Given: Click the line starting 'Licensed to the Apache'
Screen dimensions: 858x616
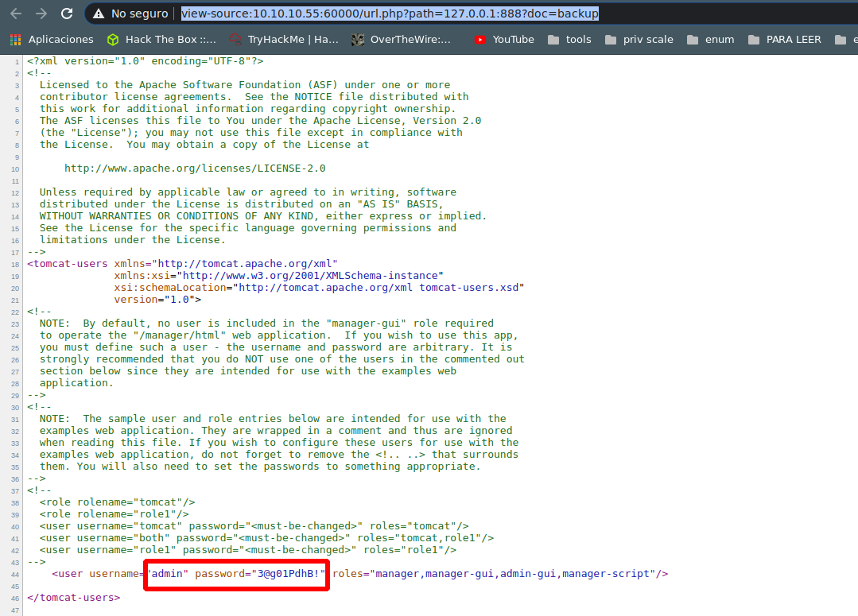Looking at the screenshot, I should (245, 85).
